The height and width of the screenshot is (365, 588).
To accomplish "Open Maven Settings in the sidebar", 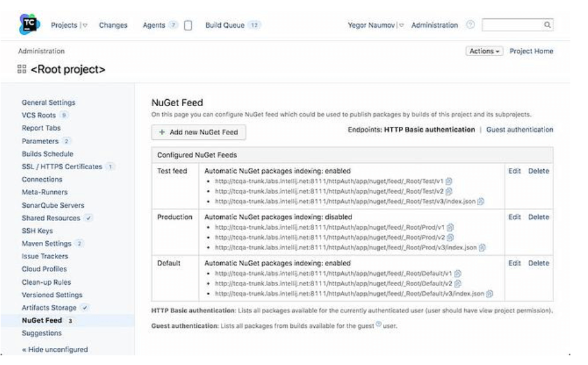I will (x=47, y=244).
